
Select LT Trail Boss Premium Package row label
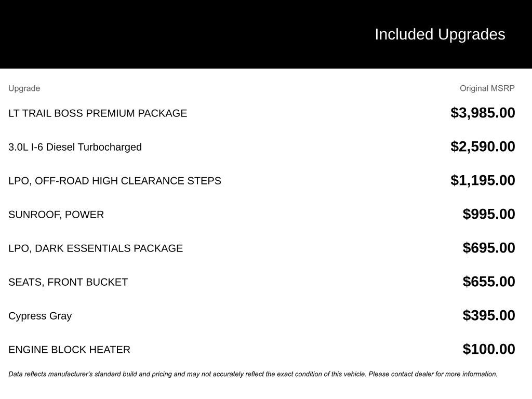pos(98,113)
